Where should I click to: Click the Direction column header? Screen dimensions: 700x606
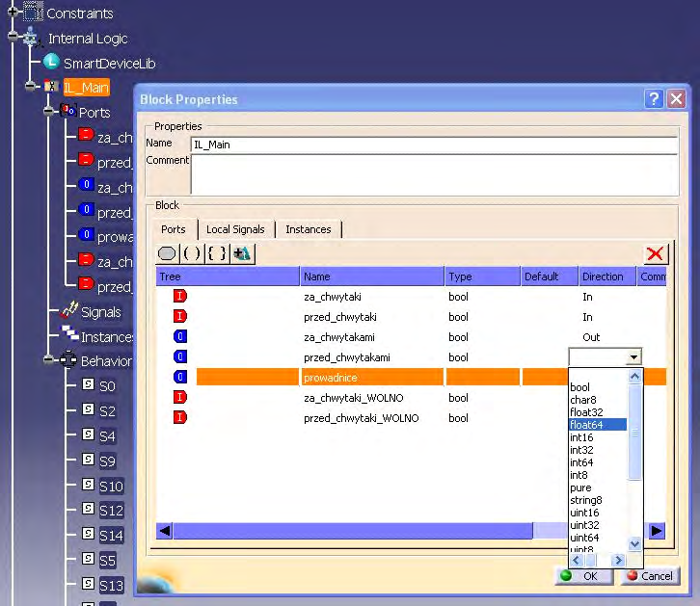click(x=607, y=277)
